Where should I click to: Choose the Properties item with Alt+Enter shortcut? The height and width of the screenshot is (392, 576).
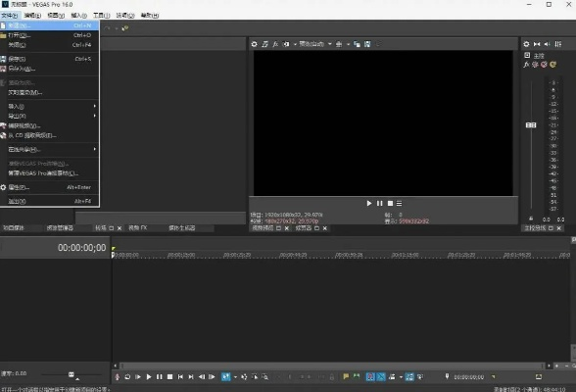50,187
